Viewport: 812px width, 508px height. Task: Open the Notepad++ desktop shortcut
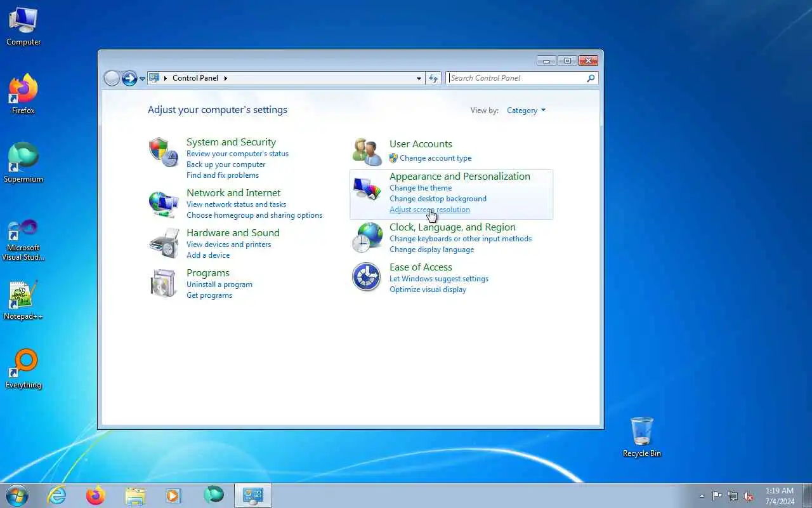pyautogui.click(x=23, y=300)
